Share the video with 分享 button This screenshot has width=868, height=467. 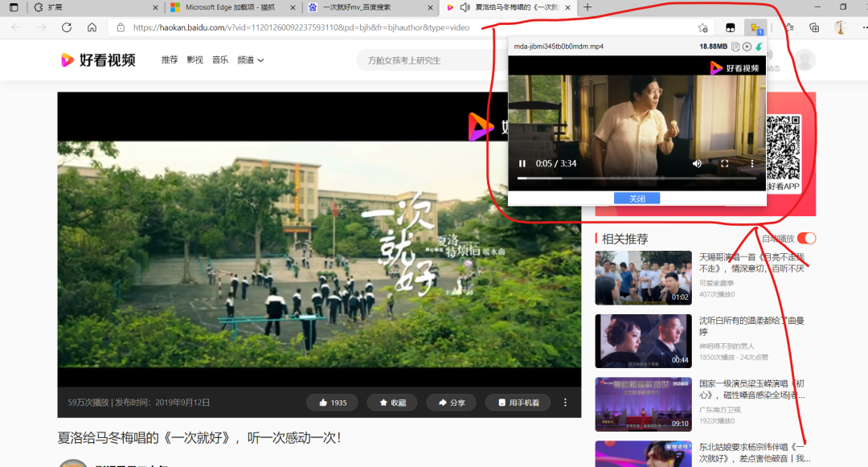point(452,403)
